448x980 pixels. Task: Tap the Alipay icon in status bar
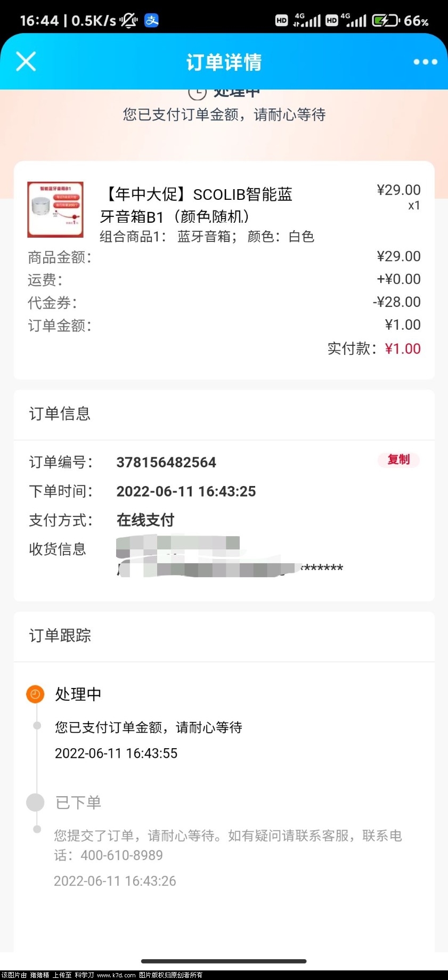click(152, 20)
